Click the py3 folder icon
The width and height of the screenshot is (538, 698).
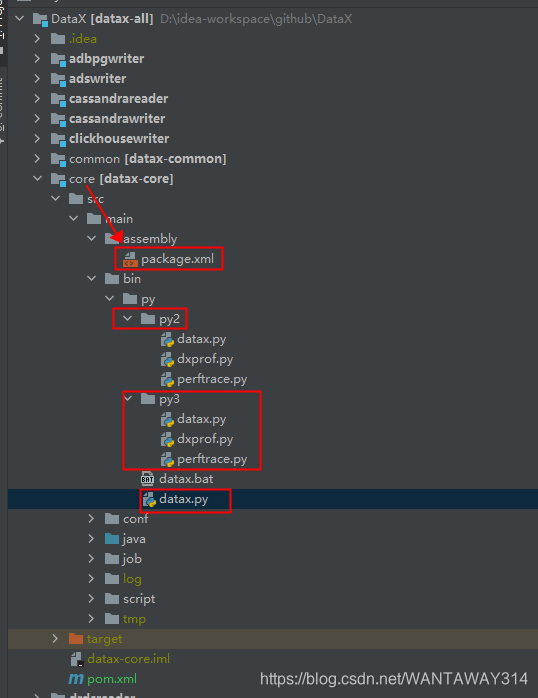(x=148, y=399)
